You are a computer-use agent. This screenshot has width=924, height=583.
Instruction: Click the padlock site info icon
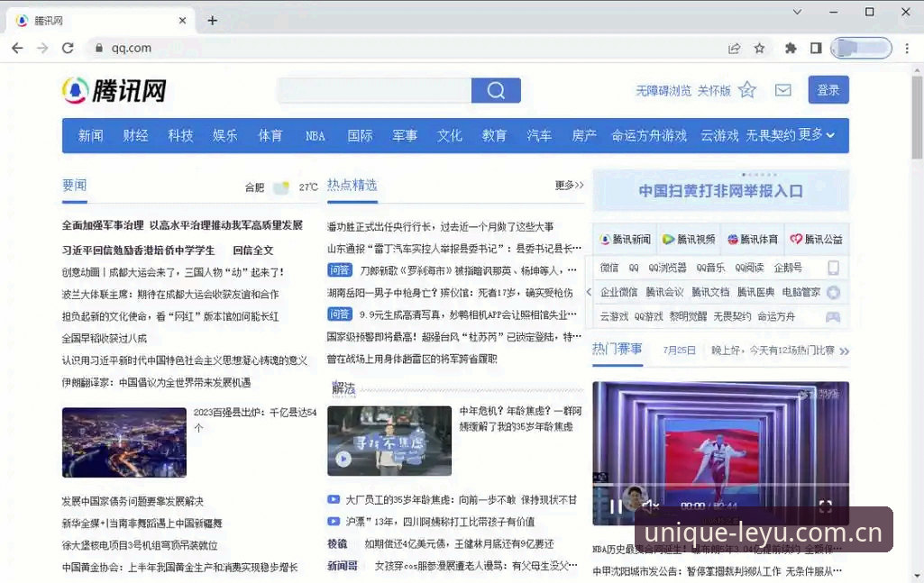pos(99,49)
